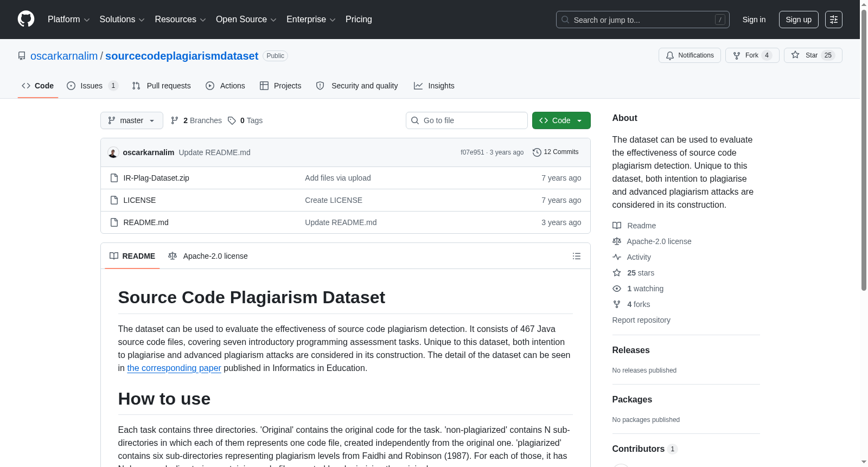Expand the Resources menu

[x=180, y=20]
